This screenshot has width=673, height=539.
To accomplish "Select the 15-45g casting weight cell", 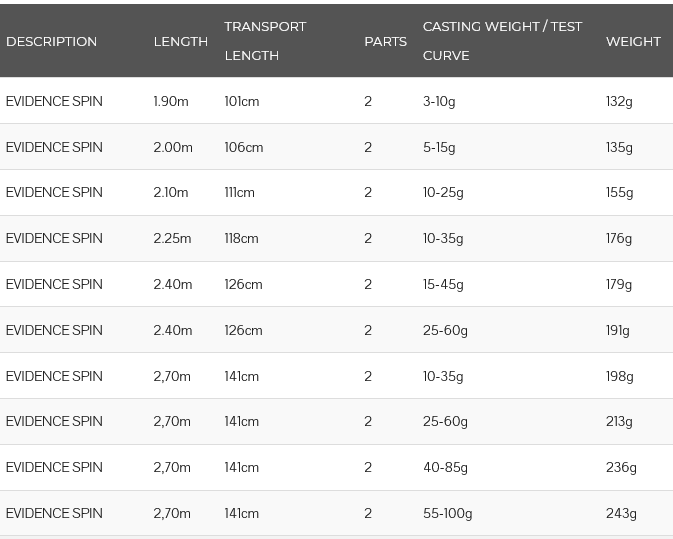I will tap(443, 284).
